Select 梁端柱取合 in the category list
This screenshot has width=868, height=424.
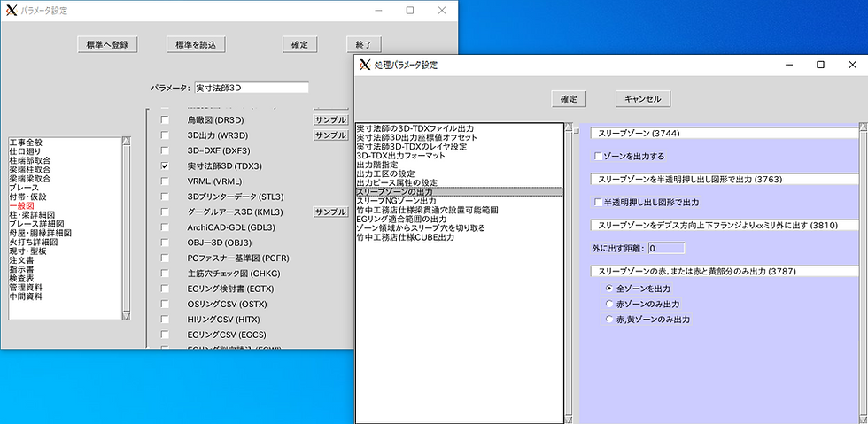coord(30,170)
